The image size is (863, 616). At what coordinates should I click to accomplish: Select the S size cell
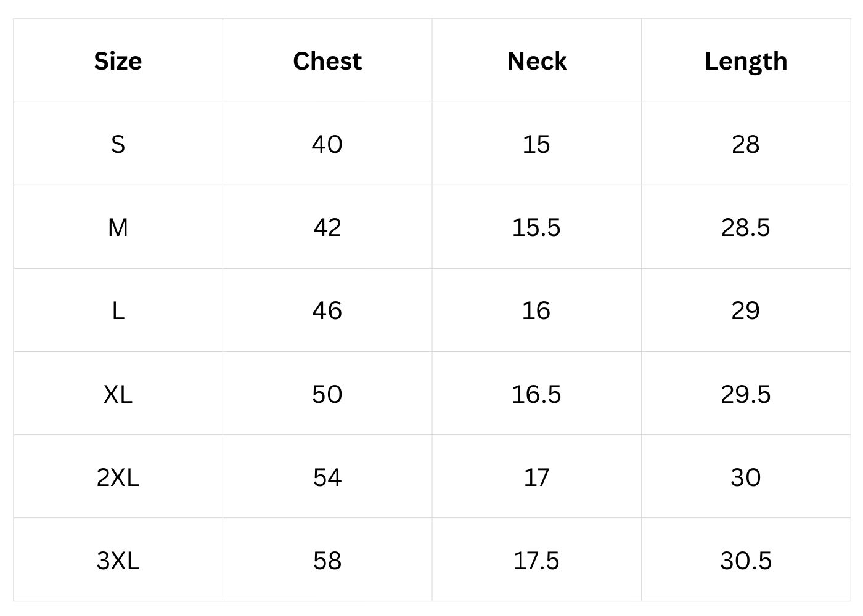point(118,144)
